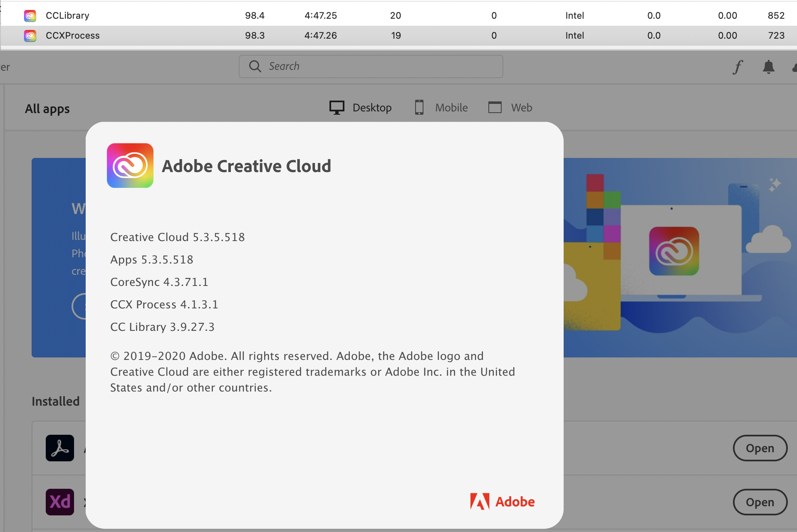The image size is (797, 532).
Task: Click the Adobe XD app icon
Action: [59, 502]
